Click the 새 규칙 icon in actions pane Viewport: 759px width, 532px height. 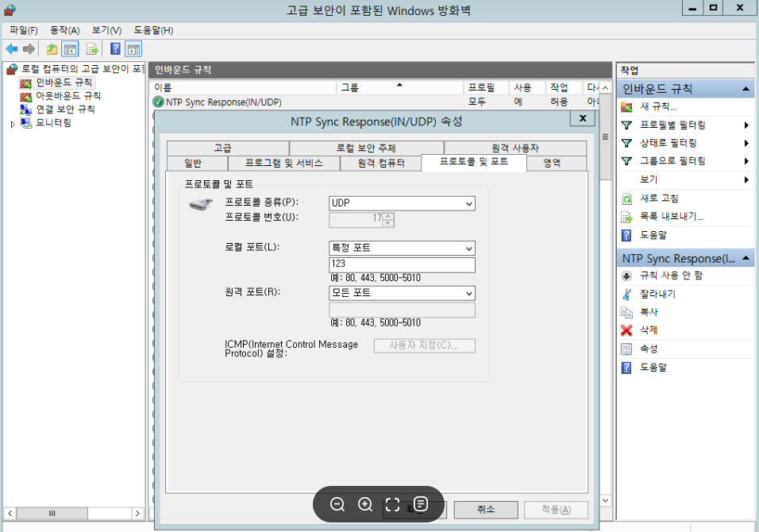627,107
